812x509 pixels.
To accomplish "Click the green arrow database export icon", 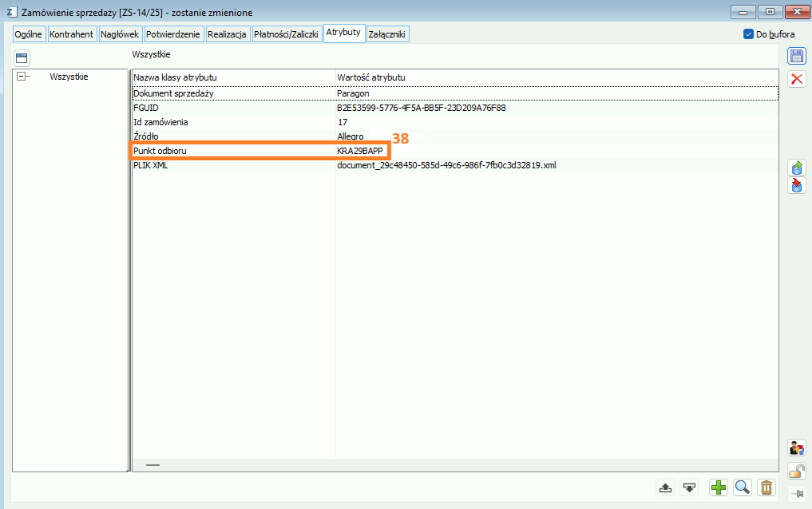I will point(796,168).
